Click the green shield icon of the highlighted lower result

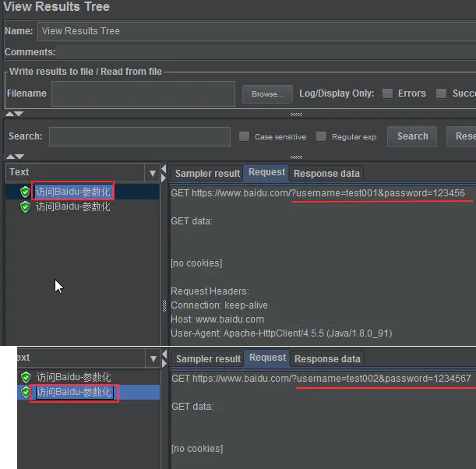pyautogui.click(x=26, y=392)
